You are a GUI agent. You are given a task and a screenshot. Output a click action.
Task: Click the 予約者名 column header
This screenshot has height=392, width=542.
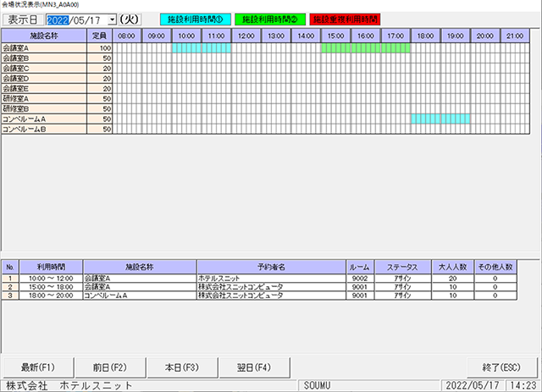tap(271, 267)
